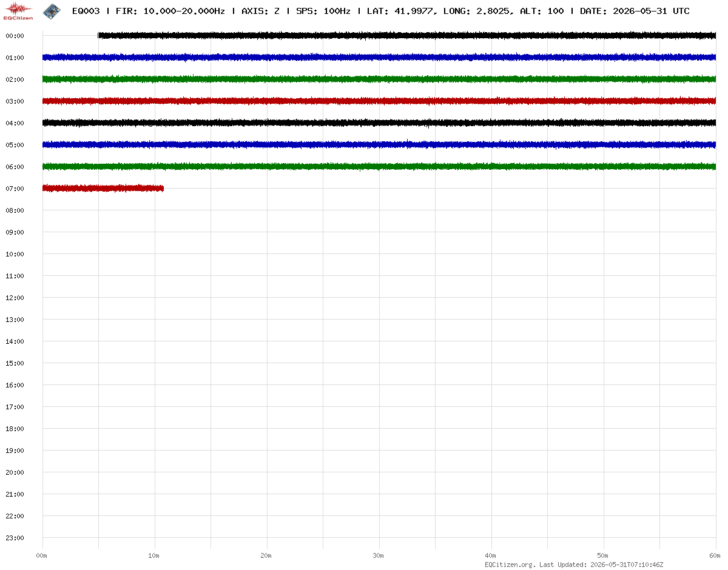Click the 60m time axis marker
Screen dimensions: 728x570
click(715, 555)
